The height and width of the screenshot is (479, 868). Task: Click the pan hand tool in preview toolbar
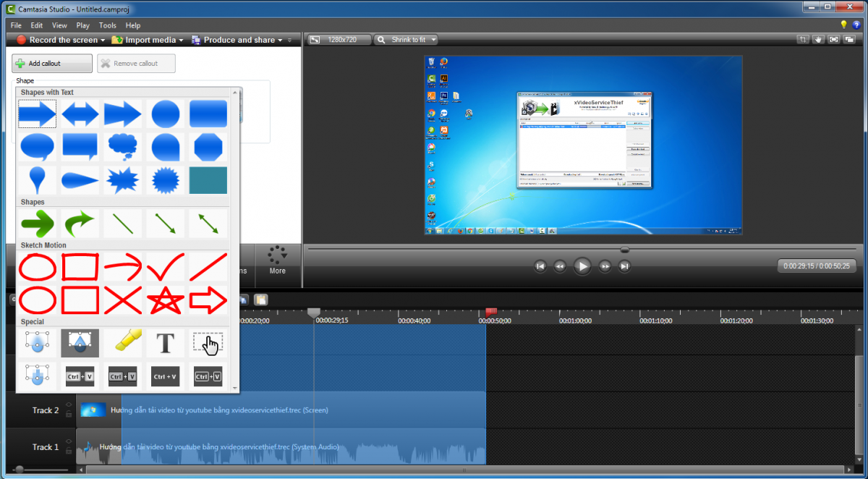click(818, 40)
